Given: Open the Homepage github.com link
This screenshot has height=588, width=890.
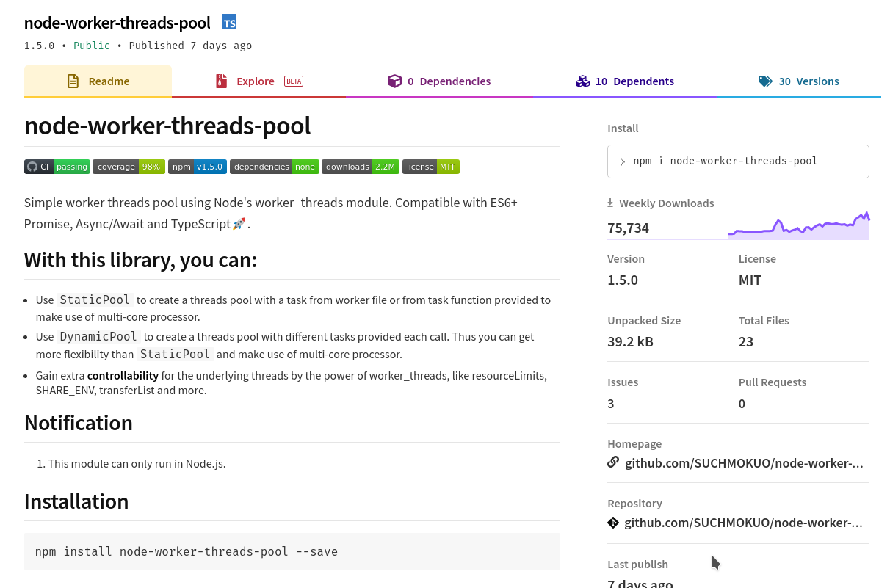Looking at the screenshot, I should 744,463.
